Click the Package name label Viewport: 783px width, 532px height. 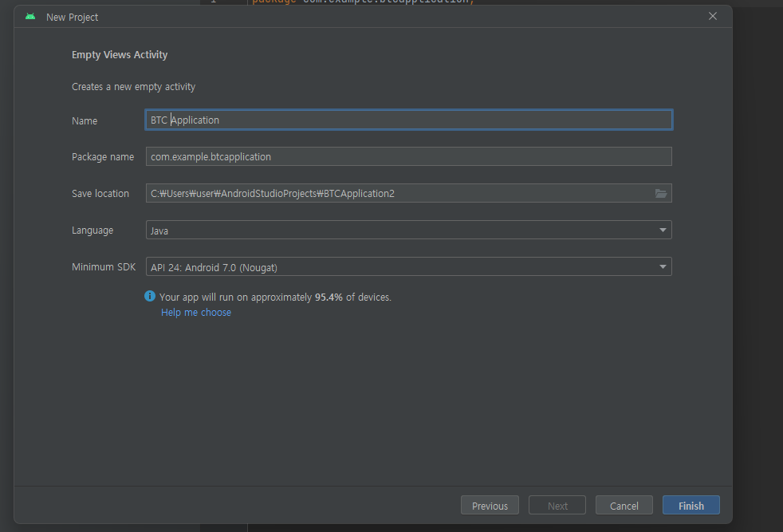[x=102, y=157]
